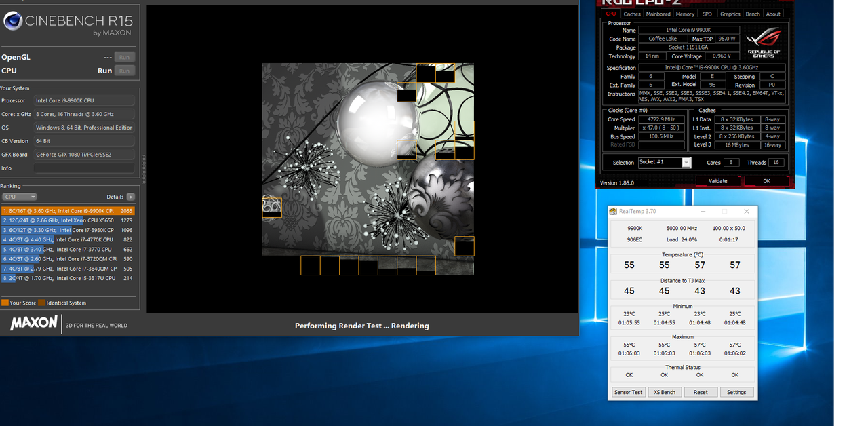Click the XS Bench button in RealTemp
This screenshot has height=426, width=868.
click(x=665, y=392)
